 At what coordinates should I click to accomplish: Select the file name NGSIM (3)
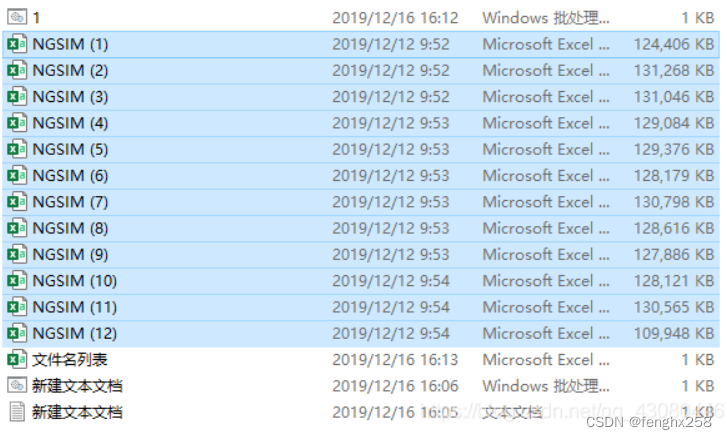(x=70, y=97)
